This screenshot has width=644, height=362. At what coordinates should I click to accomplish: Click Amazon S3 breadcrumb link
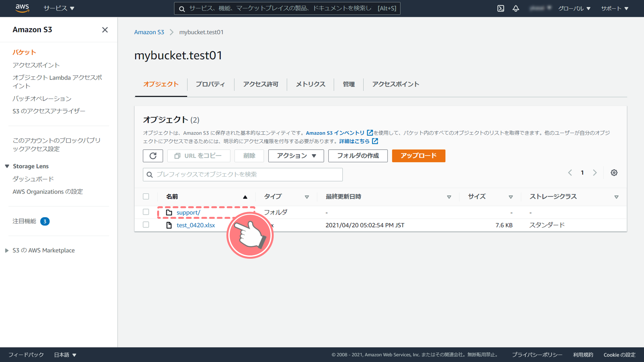click(149, 32)
